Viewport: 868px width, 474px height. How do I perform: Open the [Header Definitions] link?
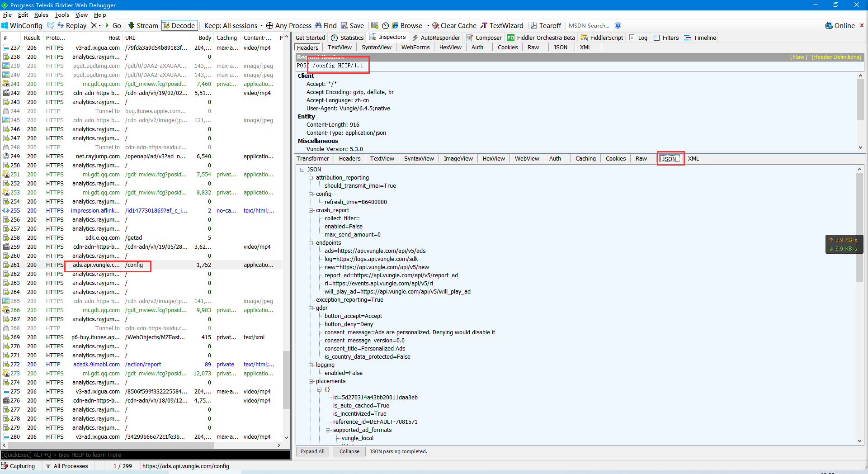tap(836, 57)
